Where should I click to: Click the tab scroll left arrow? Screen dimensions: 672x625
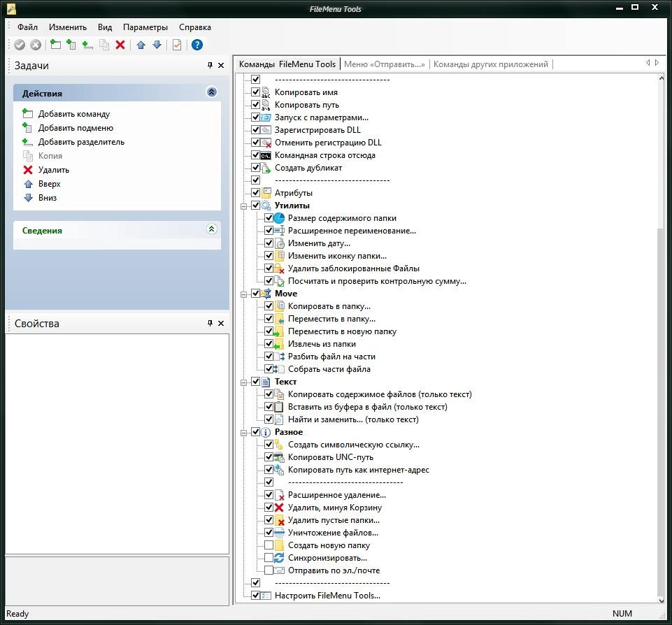pyautogui.click(x=648, y=63)
